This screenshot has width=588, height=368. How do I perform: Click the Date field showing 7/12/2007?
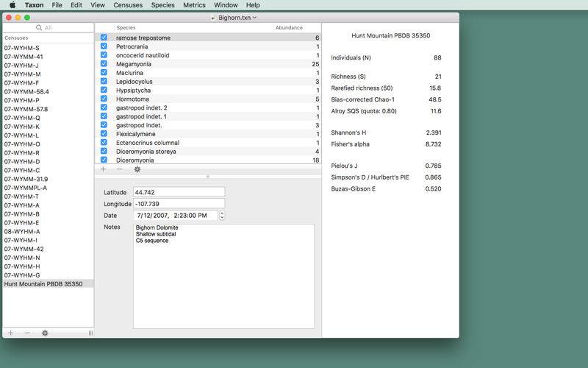coord(175,216)
